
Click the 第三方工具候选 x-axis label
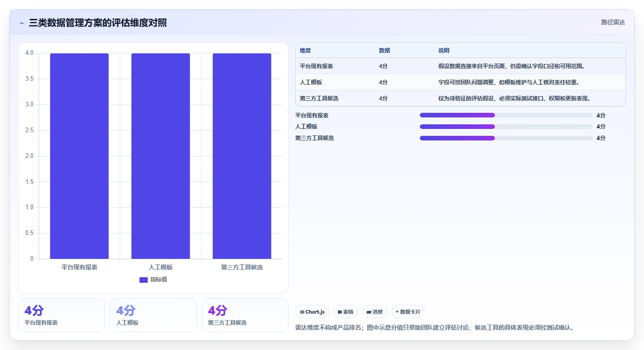[242, 267]
